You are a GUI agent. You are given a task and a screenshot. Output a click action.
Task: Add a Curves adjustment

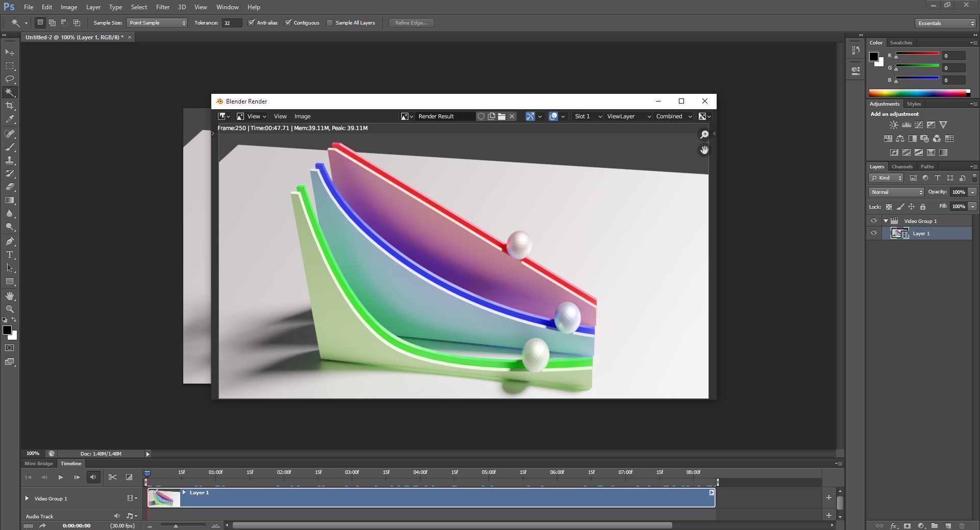coord(918,125)
